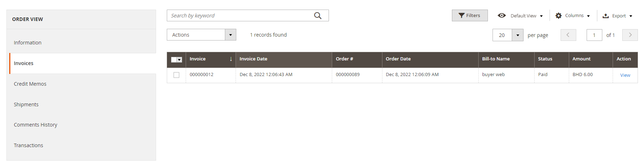Toggle the select-all checkbox in table header

point(174,60)
